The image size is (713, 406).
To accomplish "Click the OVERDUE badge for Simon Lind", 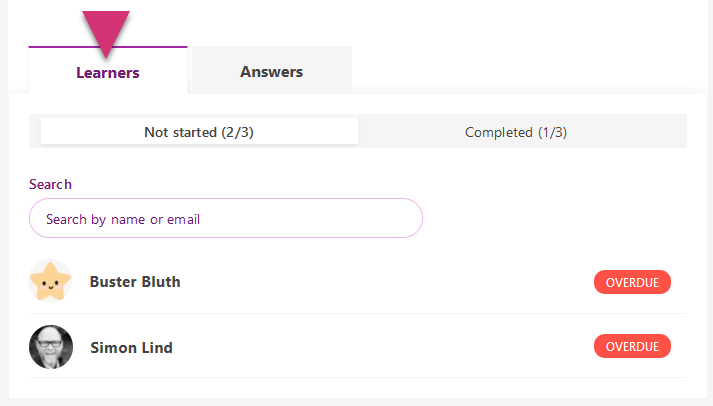I will [632, 347].
